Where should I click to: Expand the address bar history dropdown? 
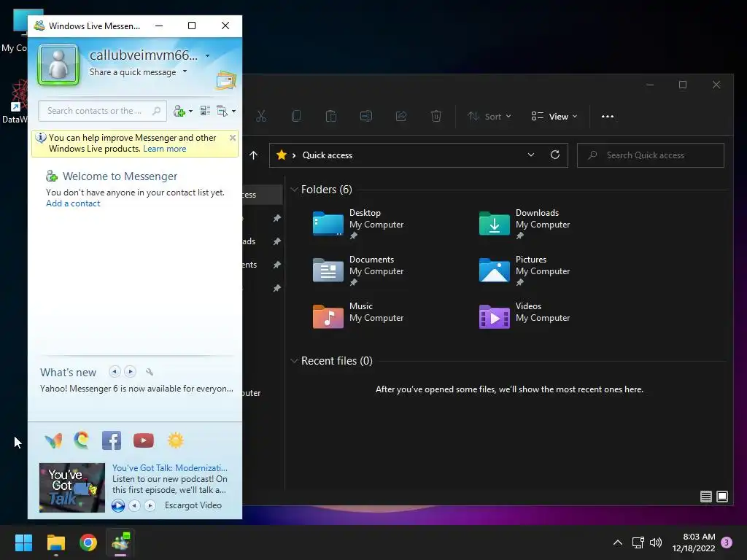[x=531, y=155]
